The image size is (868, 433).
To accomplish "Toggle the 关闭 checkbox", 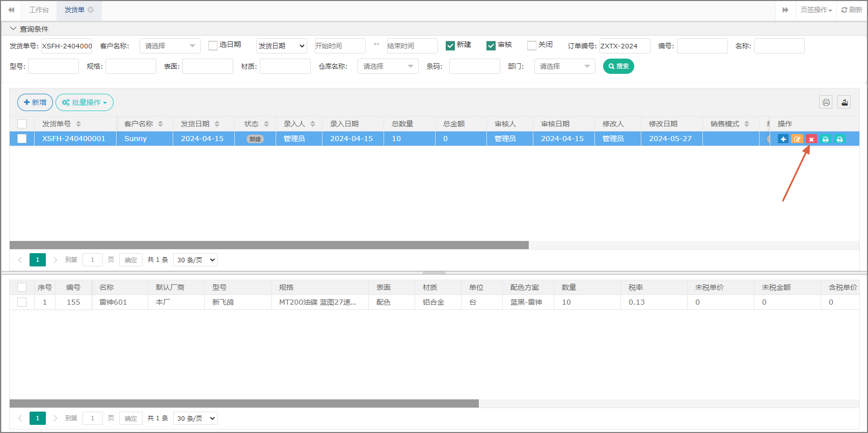I will click(532, 46).
